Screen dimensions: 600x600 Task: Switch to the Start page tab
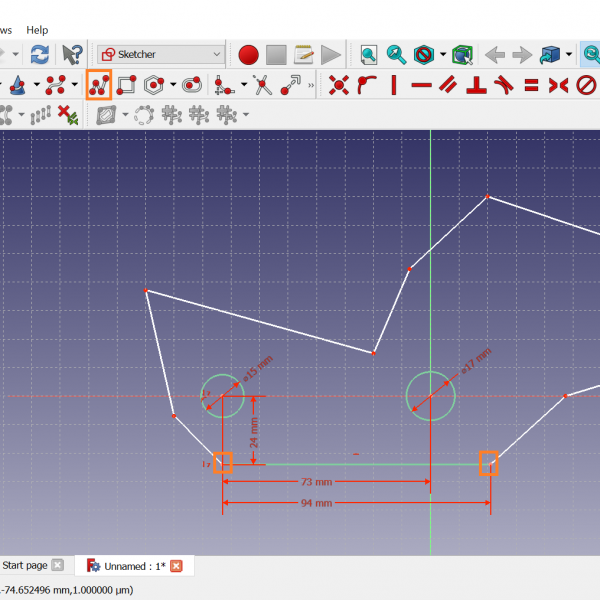pos(25,566)
